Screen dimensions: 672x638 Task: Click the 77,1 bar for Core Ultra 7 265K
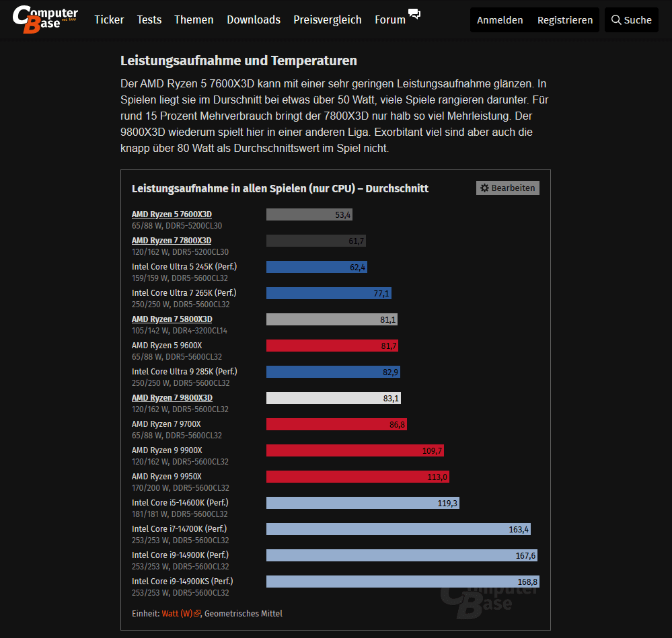click(329, 293)
